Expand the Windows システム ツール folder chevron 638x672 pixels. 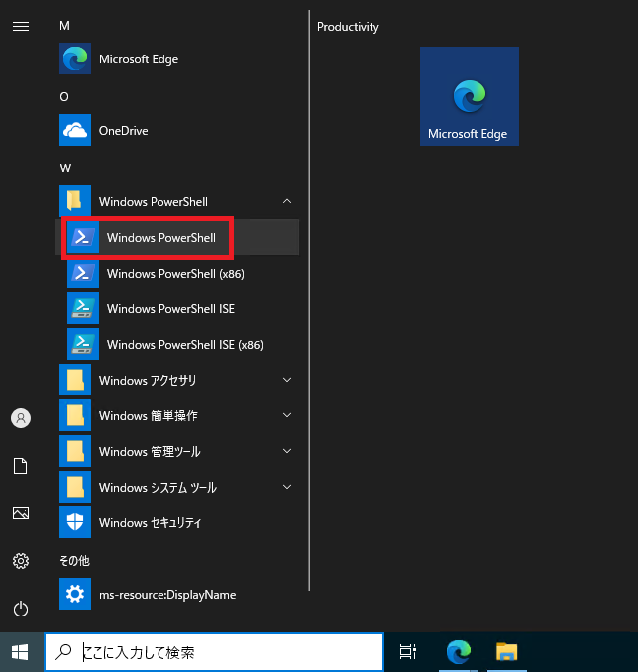(287, 487)
